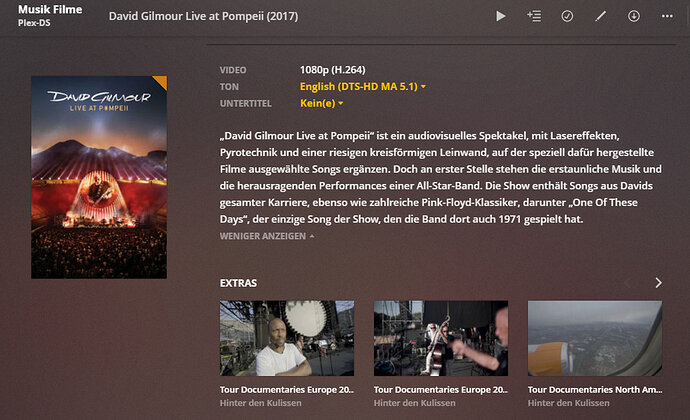
Task: Download or sync with the arrow icon
Action: 634,16
